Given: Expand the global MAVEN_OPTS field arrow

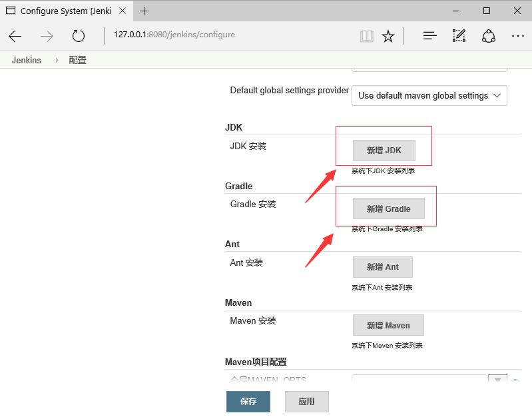Looking at the screenshot, I should 497,379.
